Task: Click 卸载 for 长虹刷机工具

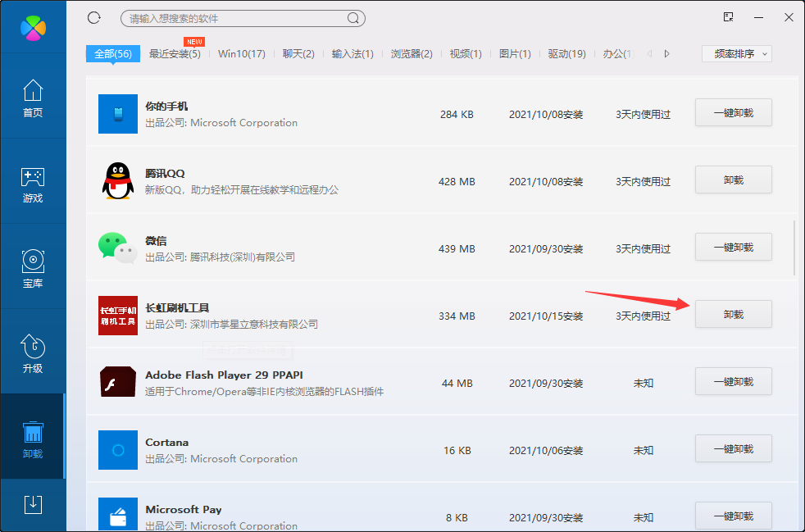Action: pyautogui.click(x=734, y=314)
